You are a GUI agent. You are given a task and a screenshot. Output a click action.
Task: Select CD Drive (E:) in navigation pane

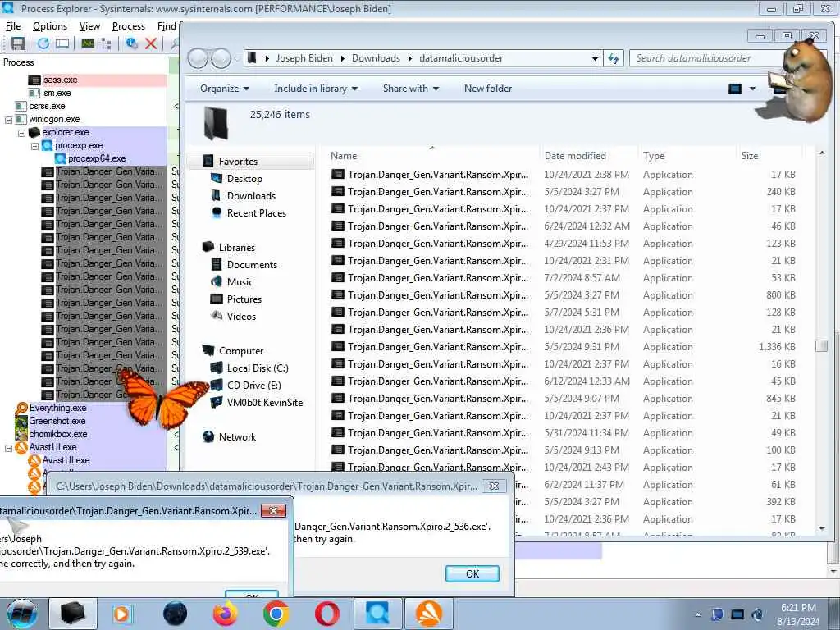(x=254, y=386)
